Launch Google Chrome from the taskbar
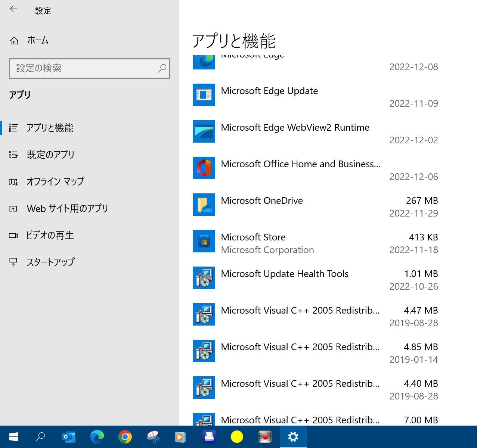The width and height of the screenshot is (477, 448). tap(125, 437)
